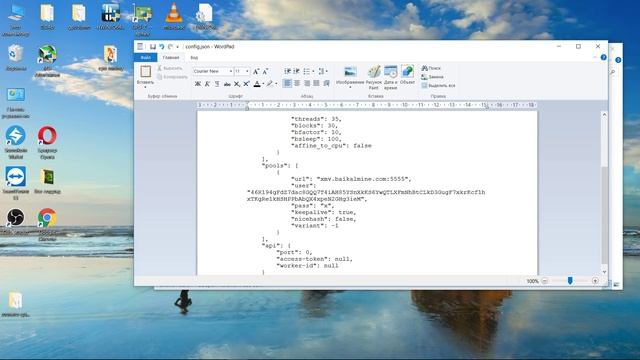Click the vertical scrollbar up arrow
The width and height of the screenshot is (640, 360).
click(x=604, y=115)
